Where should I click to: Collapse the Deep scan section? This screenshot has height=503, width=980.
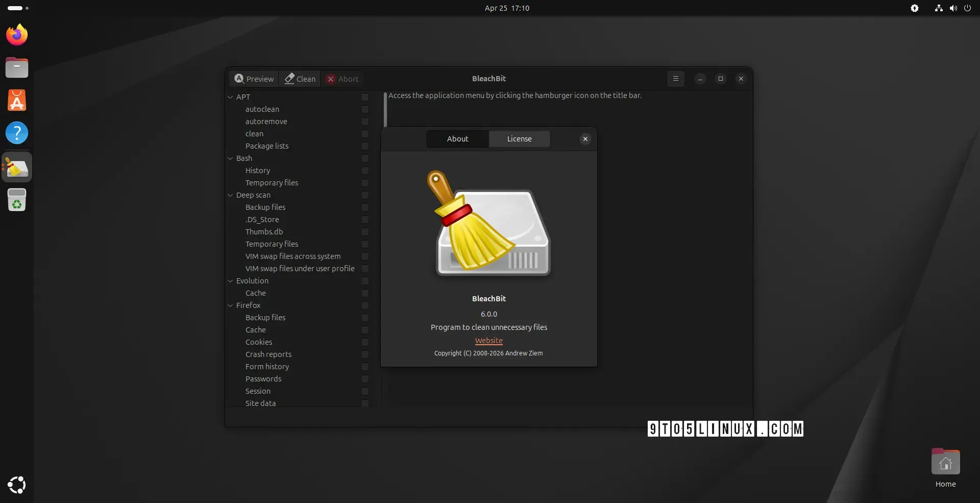point(230,195)
